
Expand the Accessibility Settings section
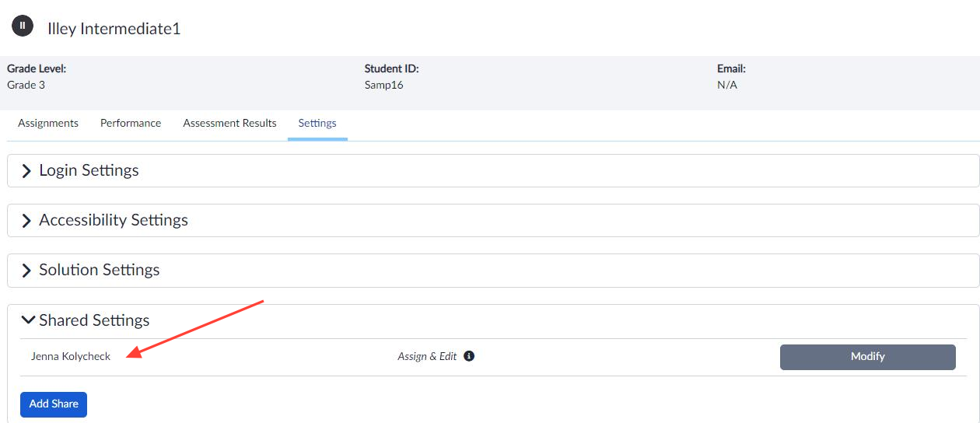click(113, 220)
